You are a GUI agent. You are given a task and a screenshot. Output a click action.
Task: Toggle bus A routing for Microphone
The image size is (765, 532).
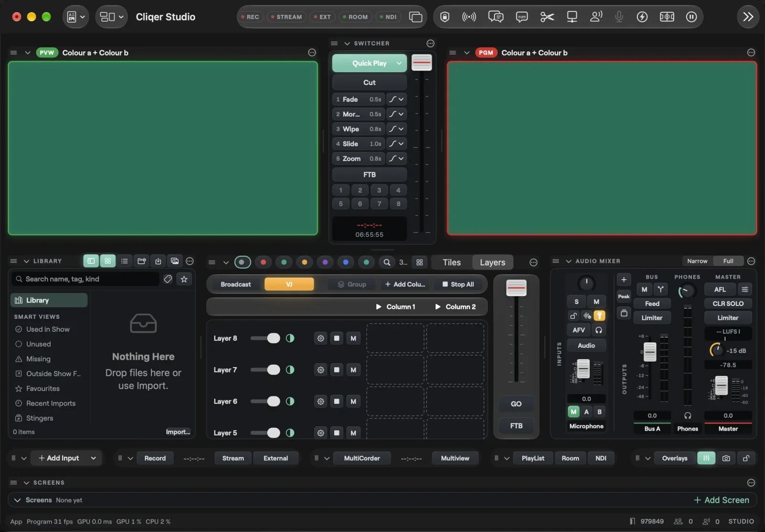586,412
